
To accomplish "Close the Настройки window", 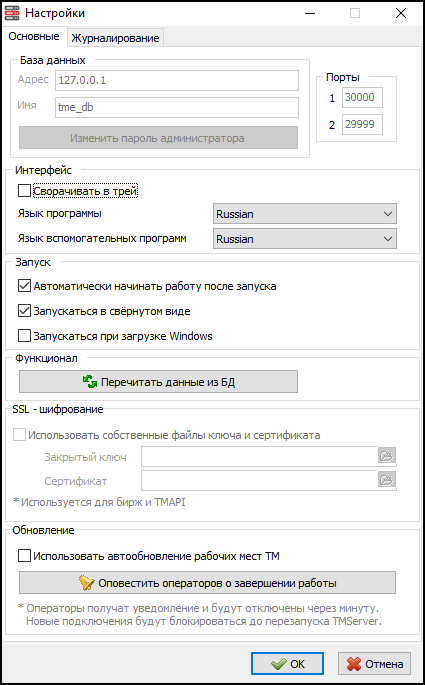I will click(401, 13).
